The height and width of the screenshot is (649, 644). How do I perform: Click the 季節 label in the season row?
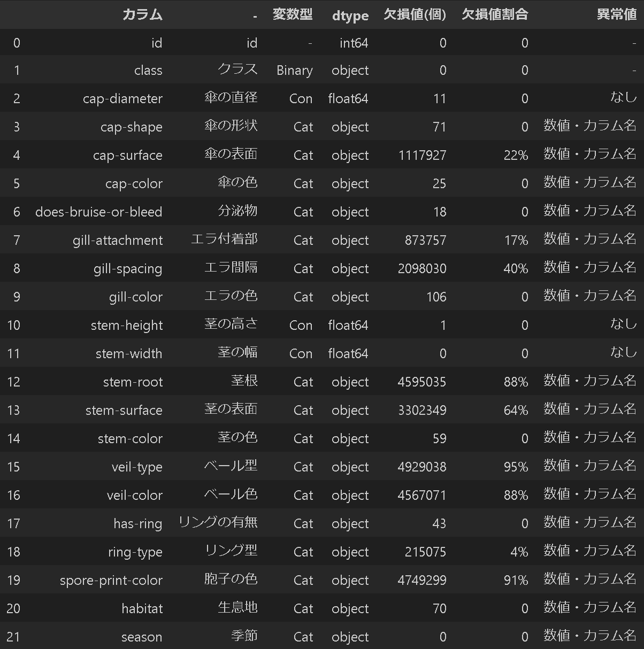[245, 636]
